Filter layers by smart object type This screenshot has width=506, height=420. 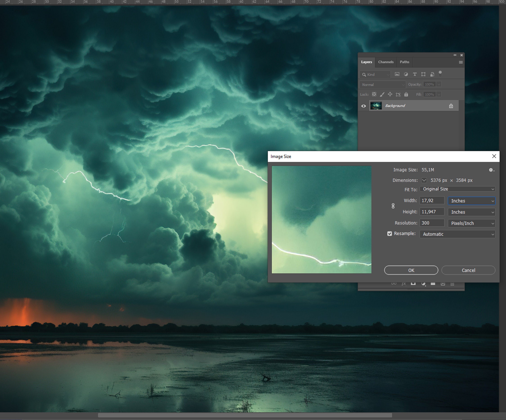(x=432, y=74)
